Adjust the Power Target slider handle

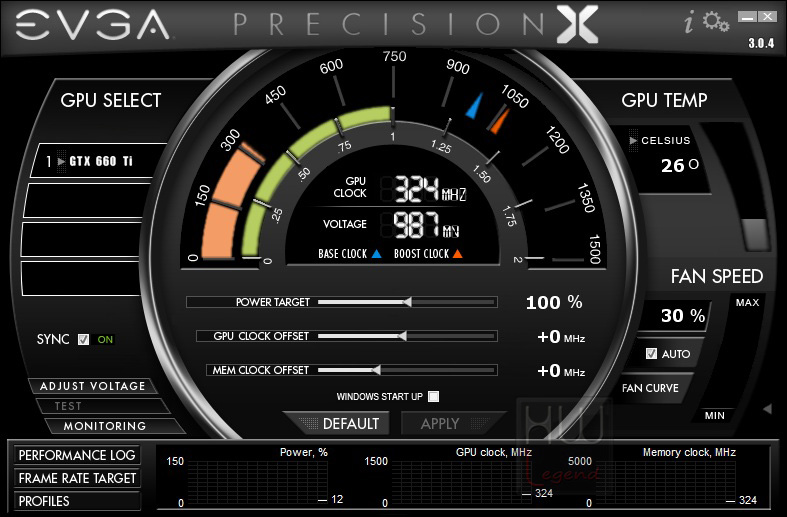(408, 302)
